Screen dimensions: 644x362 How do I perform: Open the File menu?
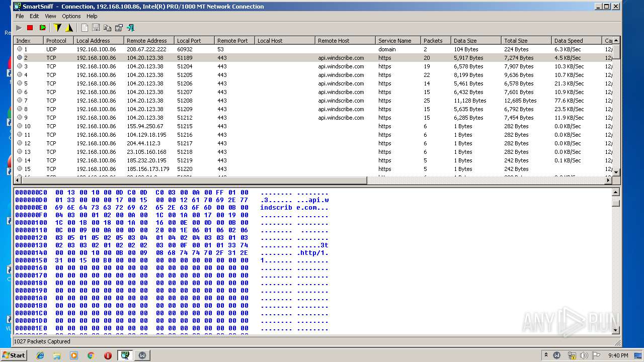(x=20, y=16)
